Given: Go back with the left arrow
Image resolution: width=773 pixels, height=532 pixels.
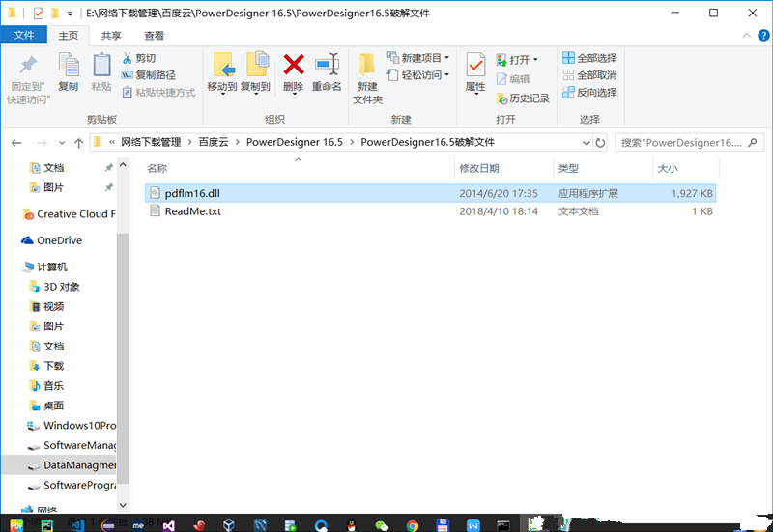Looking at the screenshot, I should [x=16, y=143].
